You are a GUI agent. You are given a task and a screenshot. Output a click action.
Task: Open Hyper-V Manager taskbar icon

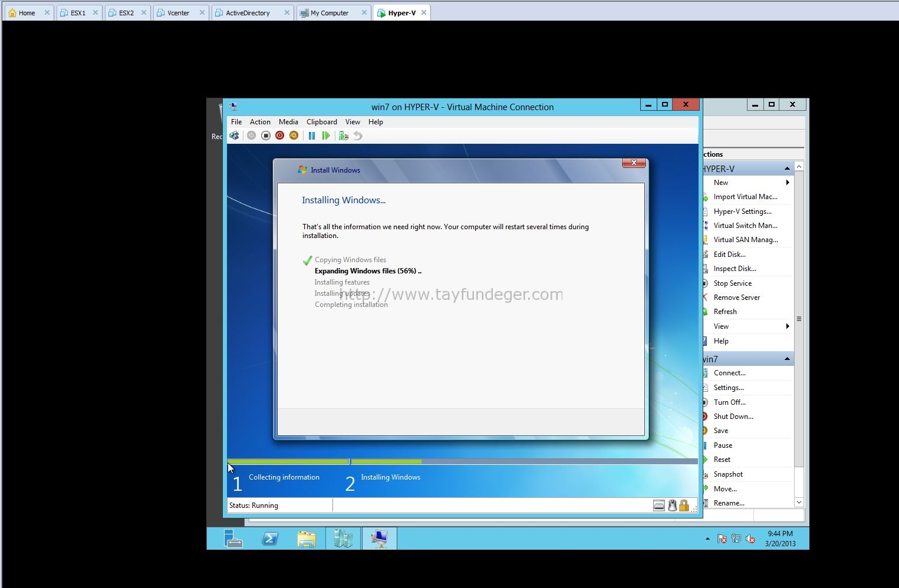(x=343, y=539)
